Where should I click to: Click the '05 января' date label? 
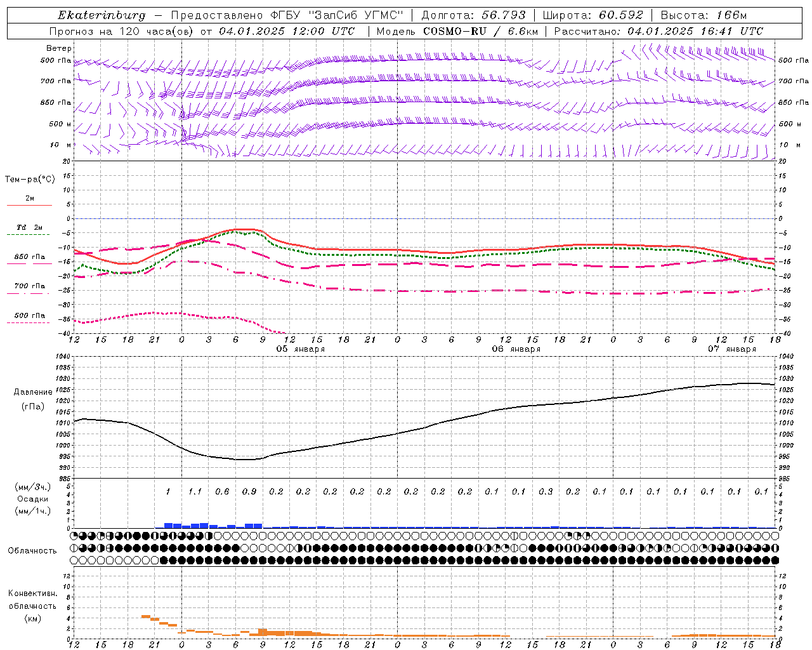(301, 349)
